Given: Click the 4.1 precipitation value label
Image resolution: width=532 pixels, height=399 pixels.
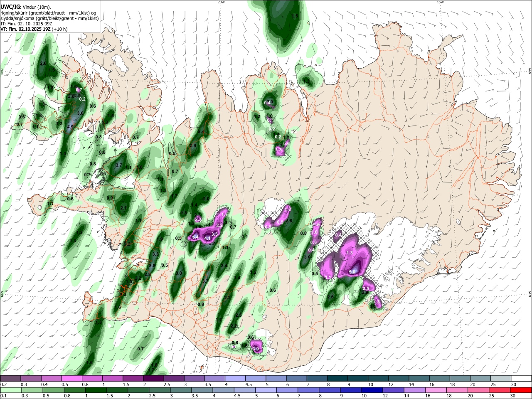Looking at the screenshot, I should pyautogui.click(x=207, y=239).
